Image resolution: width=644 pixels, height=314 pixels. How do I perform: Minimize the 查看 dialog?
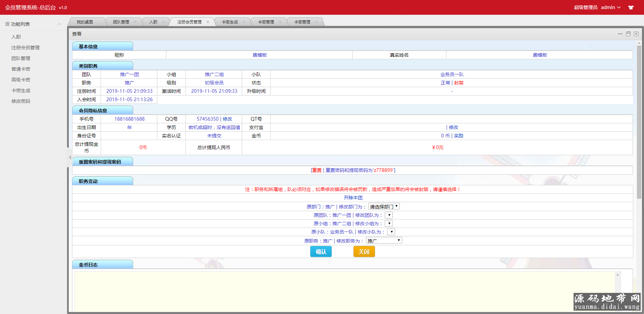(x=620, y=34)
